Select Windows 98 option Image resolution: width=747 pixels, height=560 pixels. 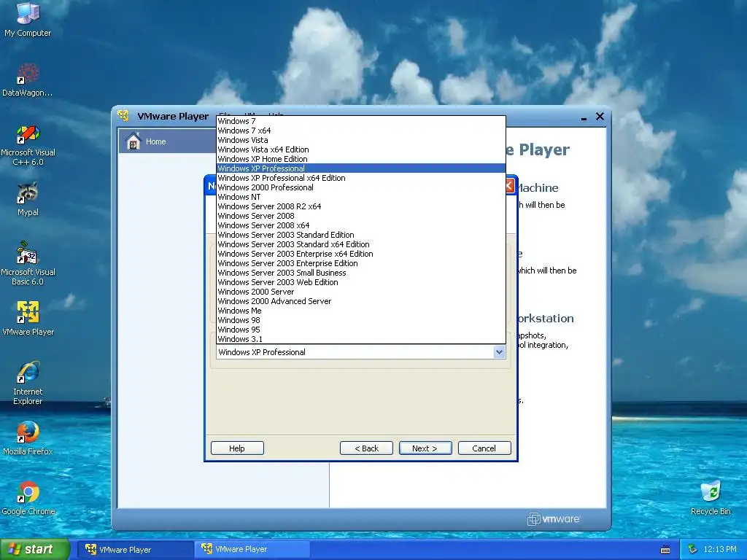coord(360,320)
